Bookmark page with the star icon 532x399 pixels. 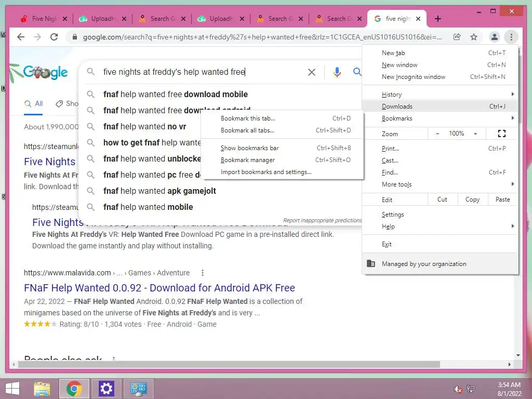point(474,37)
